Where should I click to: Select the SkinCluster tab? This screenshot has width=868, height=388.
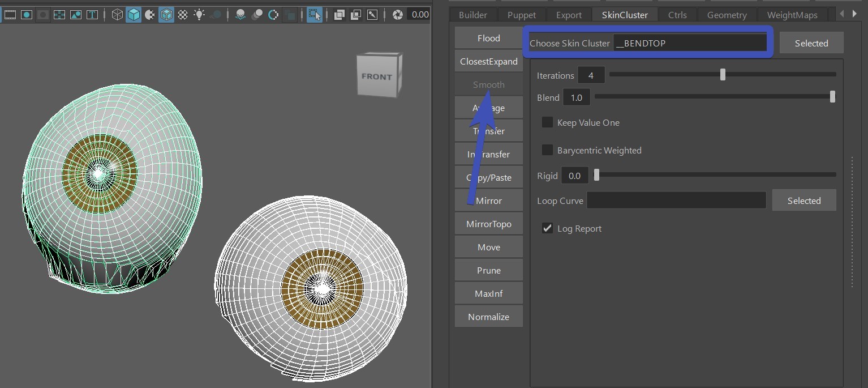(625, 15)
